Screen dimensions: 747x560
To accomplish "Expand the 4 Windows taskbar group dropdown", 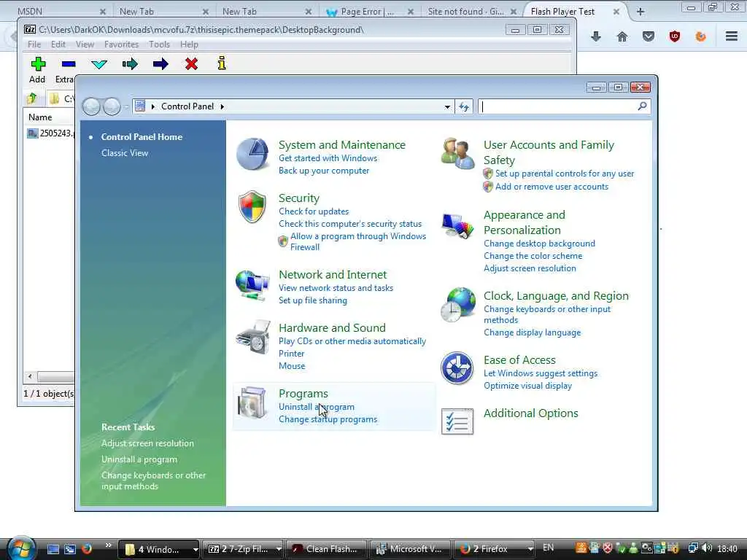I will pyautogui.click(x=196, y=549).
